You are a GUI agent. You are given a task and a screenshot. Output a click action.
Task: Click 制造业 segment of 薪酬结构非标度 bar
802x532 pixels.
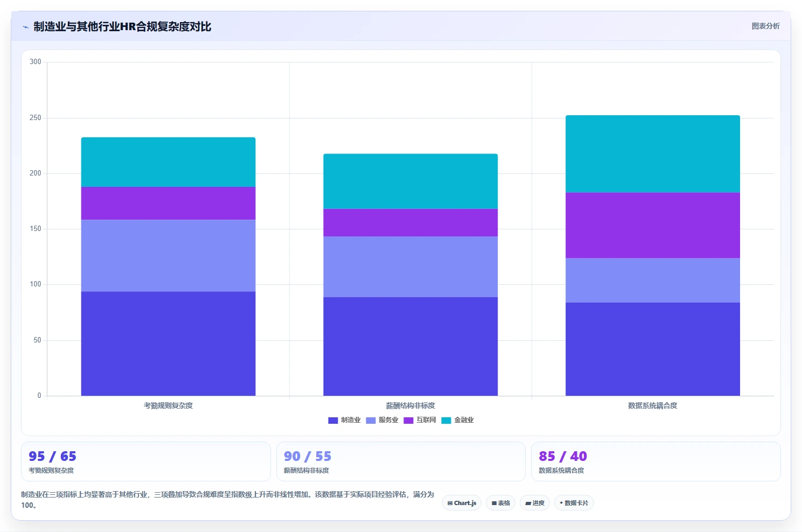(410, 346)
